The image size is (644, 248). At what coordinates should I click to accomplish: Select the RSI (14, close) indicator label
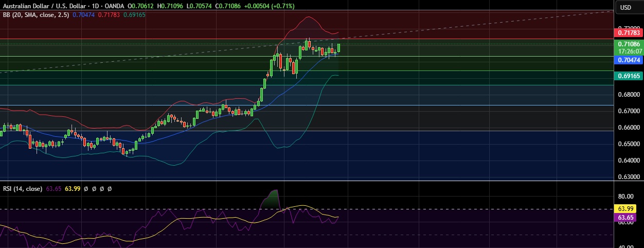pyautogui.click(x=22, y=189)
